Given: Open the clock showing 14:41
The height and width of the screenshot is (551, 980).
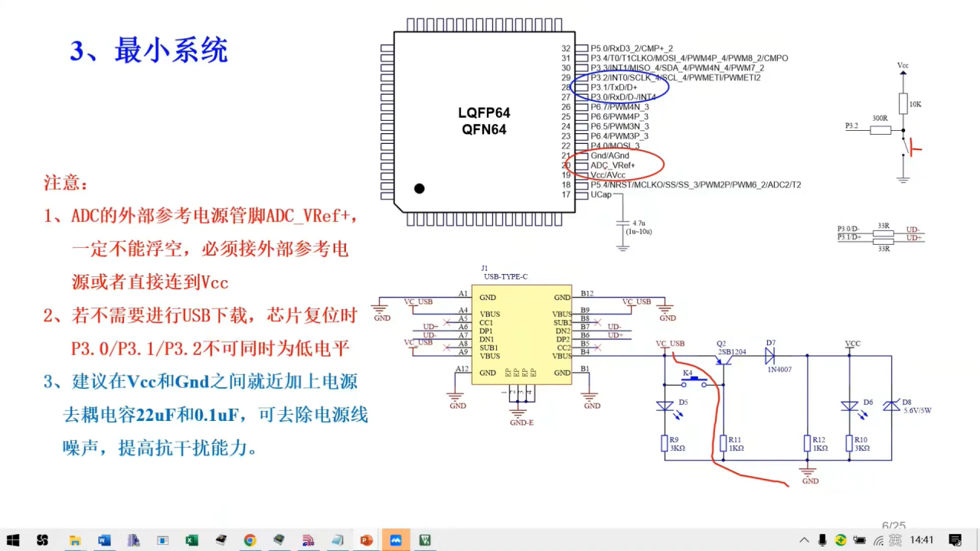Looking at the screenshot, I should coord(923,540).
